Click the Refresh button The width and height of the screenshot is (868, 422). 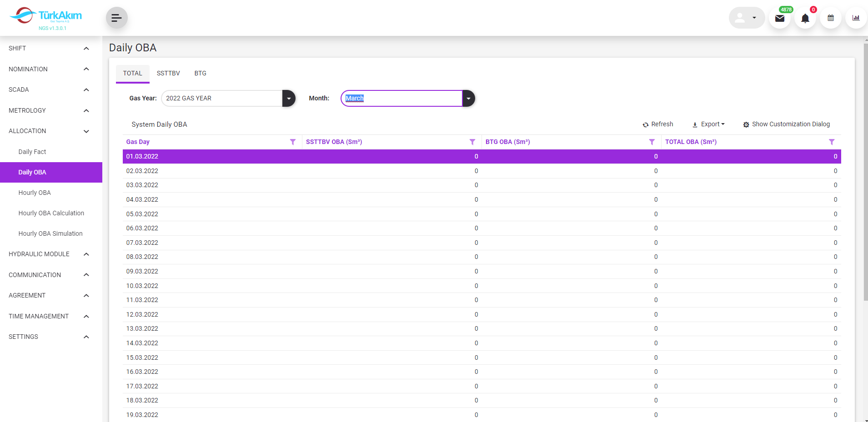click(x=657, y=124)
